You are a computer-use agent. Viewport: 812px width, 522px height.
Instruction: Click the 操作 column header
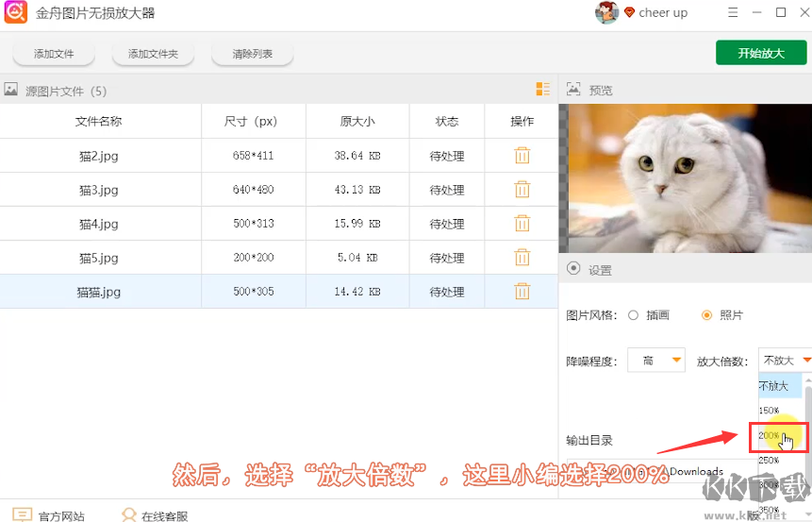(522, 122)
